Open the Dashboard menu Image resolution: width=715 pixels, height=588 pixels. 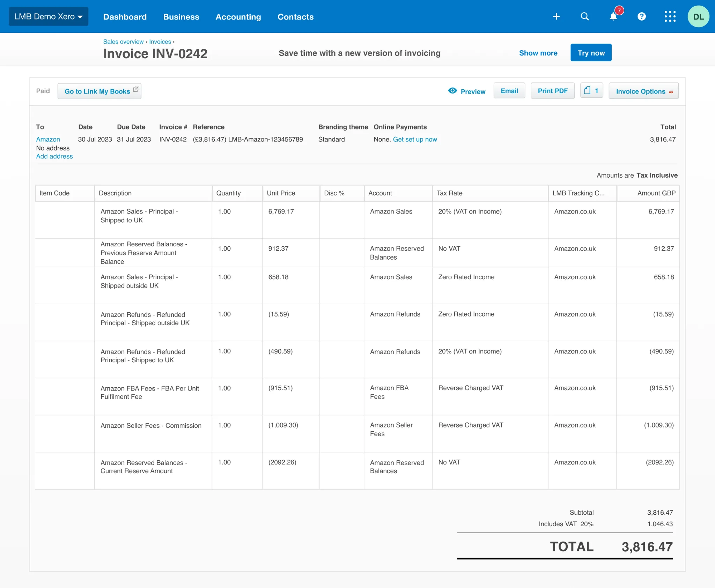click(x=125, y=17)
